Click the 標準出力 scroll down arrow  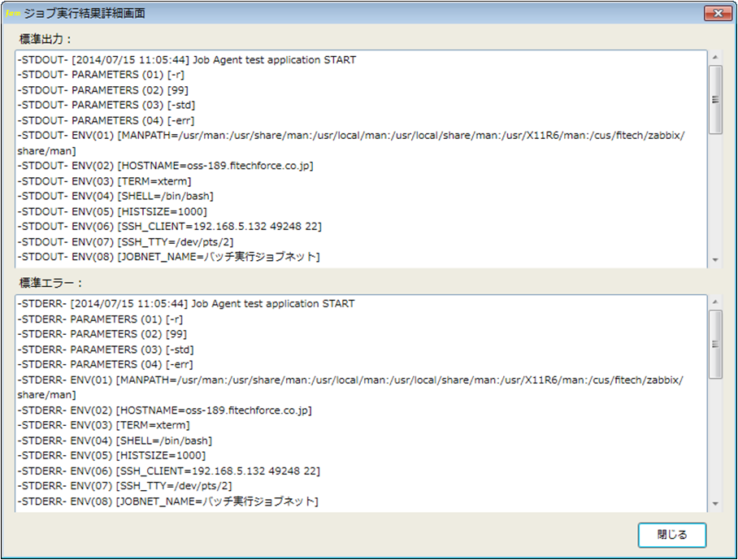pyautogui.click(x=715, y=260)
